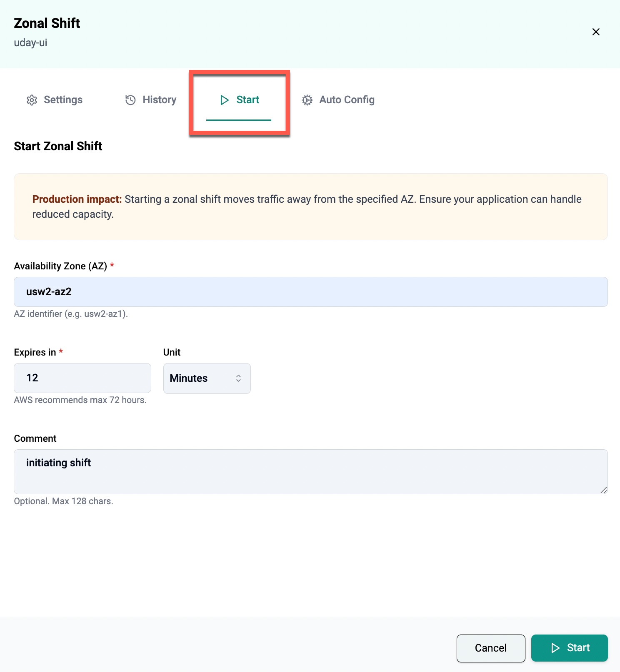The height and width of the screenshot is (672, 620).
Task: Click the Start tab label text
Action: coord(247,100)
